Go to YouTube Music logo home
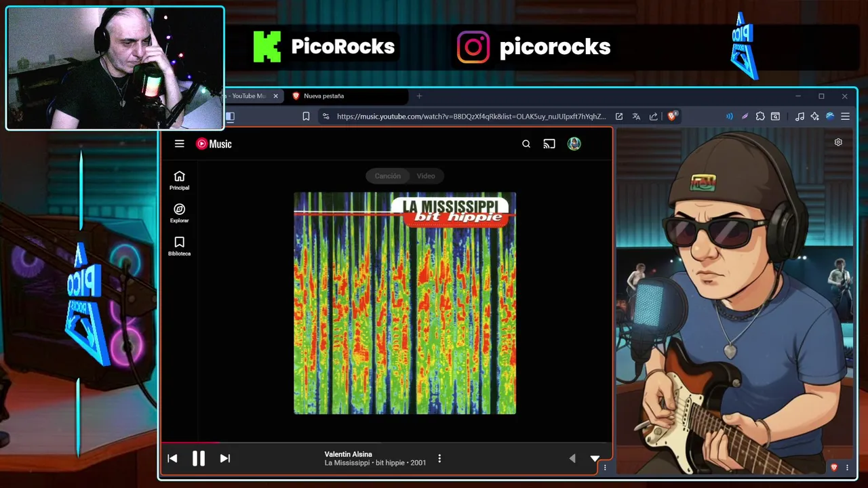868x488 pixels. tap(214, 144)
